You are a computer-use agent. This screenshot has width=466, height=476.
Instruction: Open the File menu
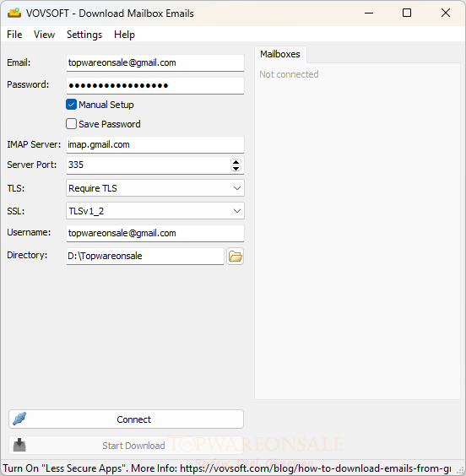coord(14,35)
